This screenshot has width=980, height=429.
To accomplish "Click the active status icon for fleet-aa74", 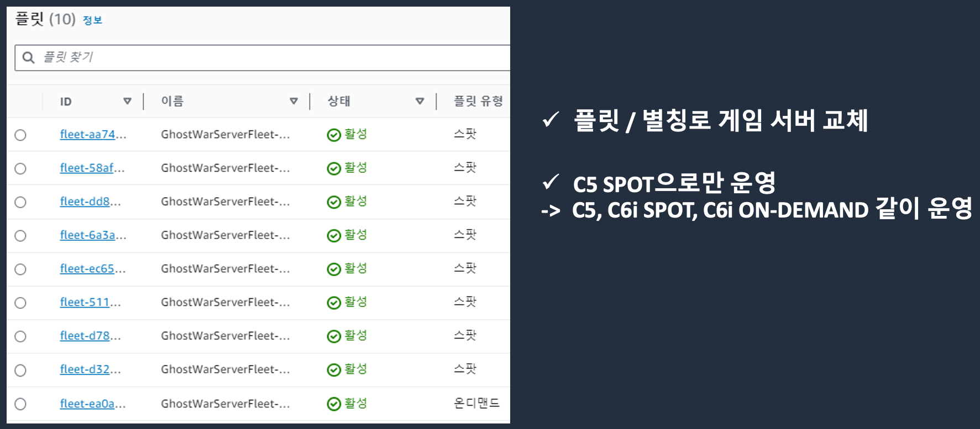I will point(334,135).
